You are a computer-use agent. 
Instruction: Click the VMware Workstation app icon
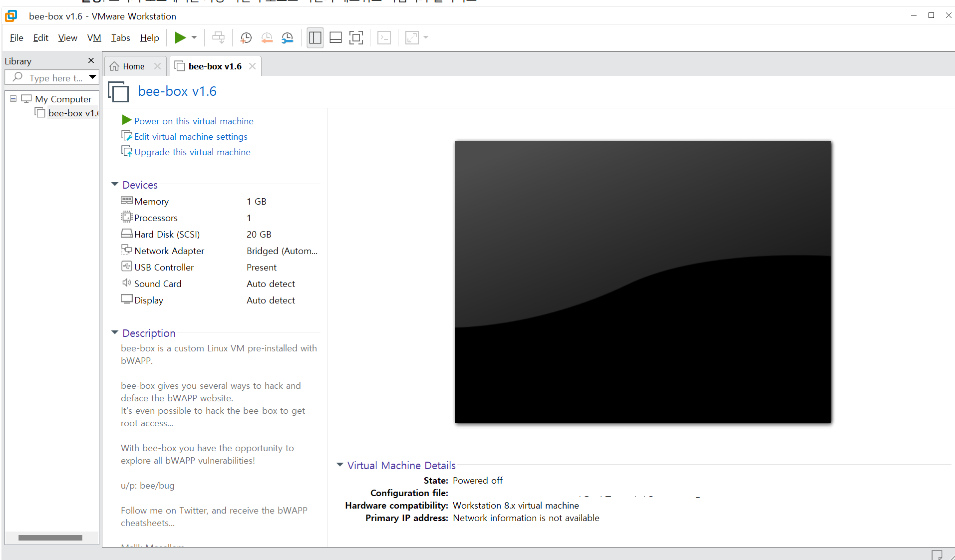(x=11, y=16)
